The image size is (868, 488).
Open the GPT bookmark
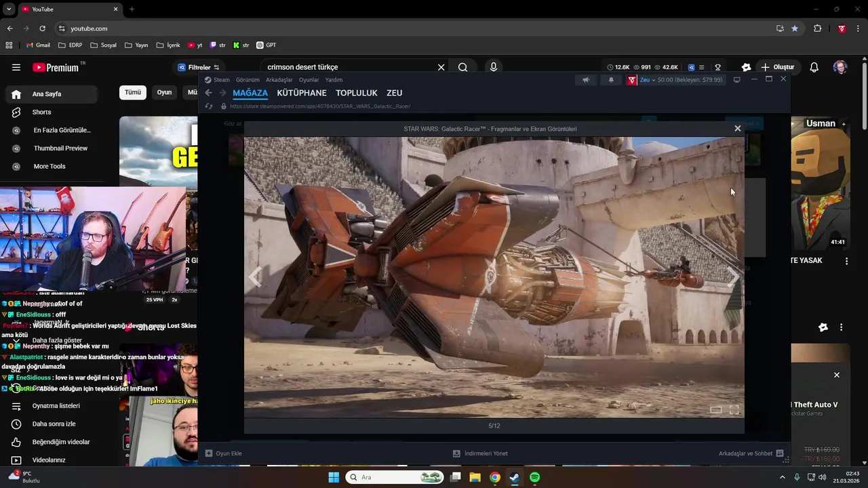(266, 45)
